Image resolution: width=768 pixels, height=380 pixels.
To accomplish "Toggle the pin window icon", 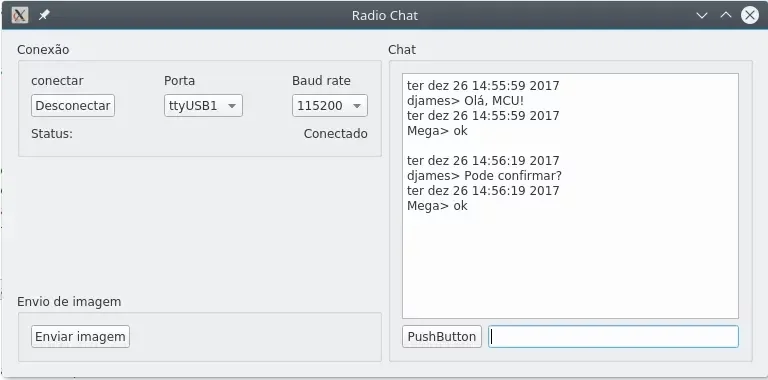I will coord(44,15).
